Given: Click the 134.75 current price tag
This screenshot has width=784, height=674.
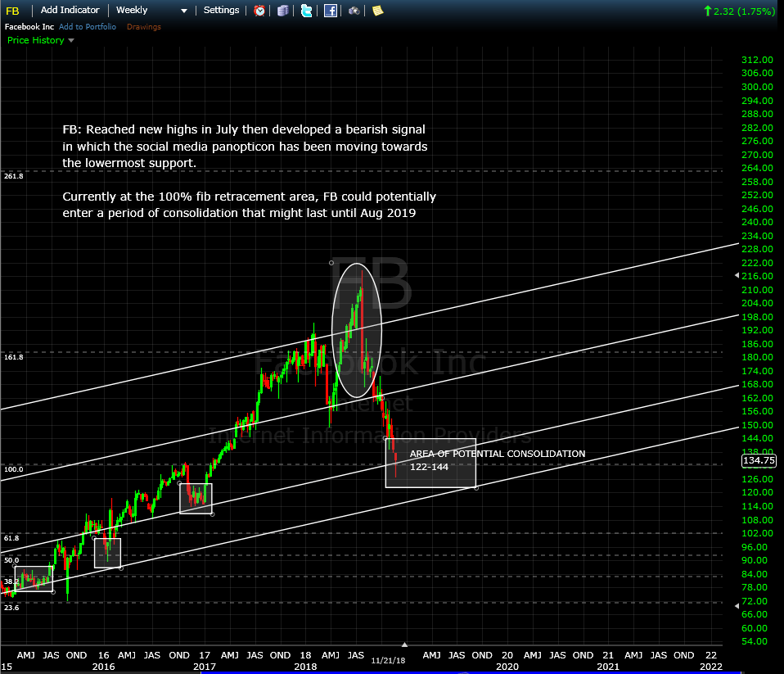Looking at the screenshot, I should coord(759,460).
